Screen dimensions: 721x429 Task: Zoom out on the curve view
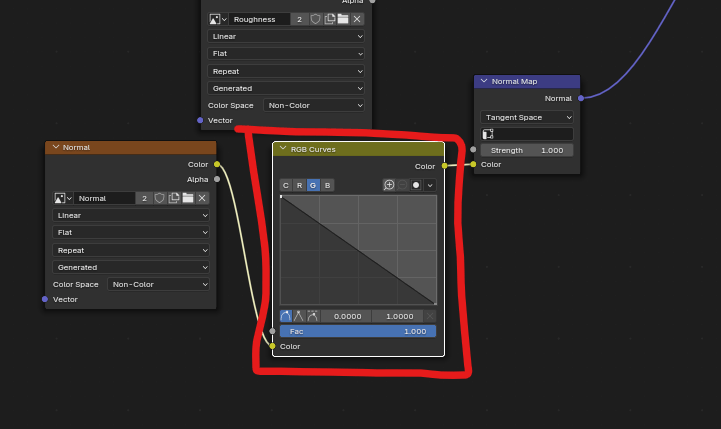pos(402,185)
